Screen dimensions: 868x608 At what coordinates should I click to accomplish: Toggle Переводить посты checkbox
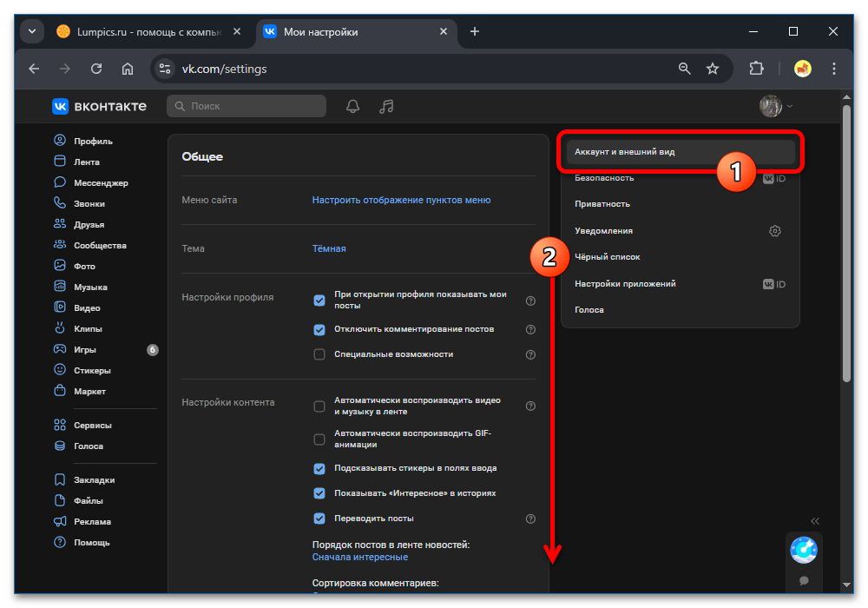[x=319, y=519]
